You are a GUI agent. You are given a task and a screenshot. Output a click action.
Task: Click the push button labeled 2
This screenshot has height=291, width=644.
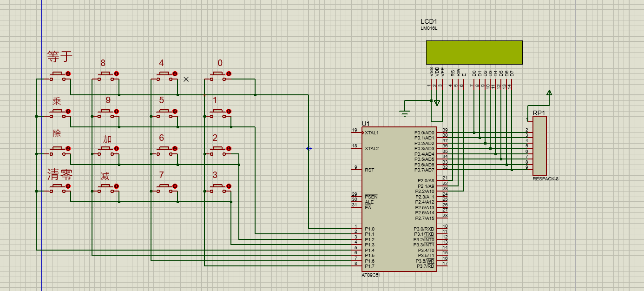point(217,149)
